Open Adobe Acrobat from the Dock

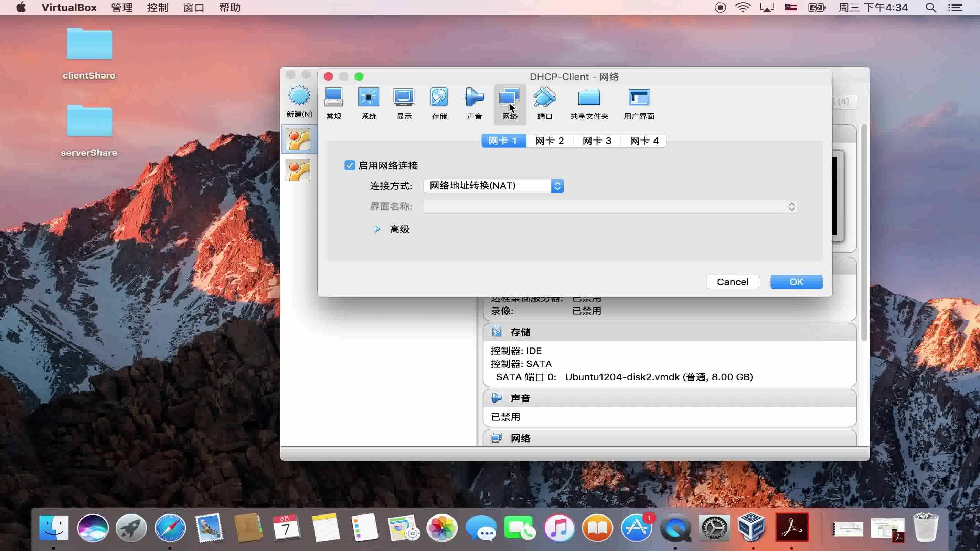[x=792, y=528]
